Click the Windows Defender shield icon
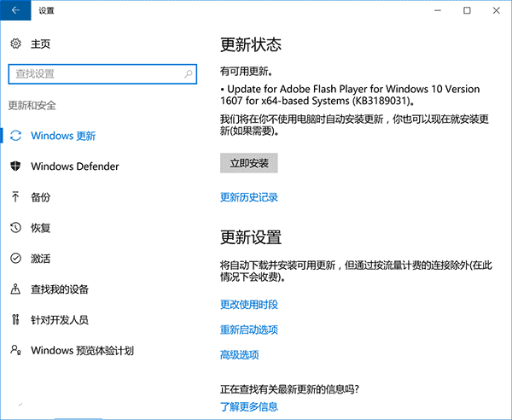This screenshot has height=420, width=512. tap(15, 166)
